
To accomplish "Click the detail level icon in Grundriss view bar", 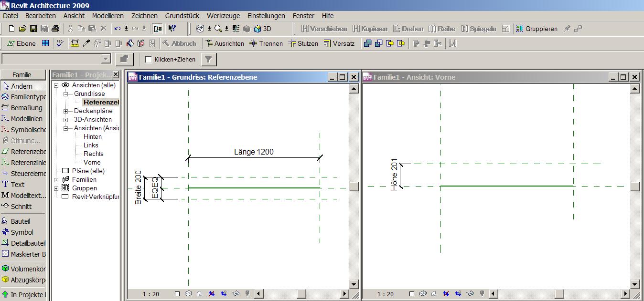I will (x=177, y=294).
